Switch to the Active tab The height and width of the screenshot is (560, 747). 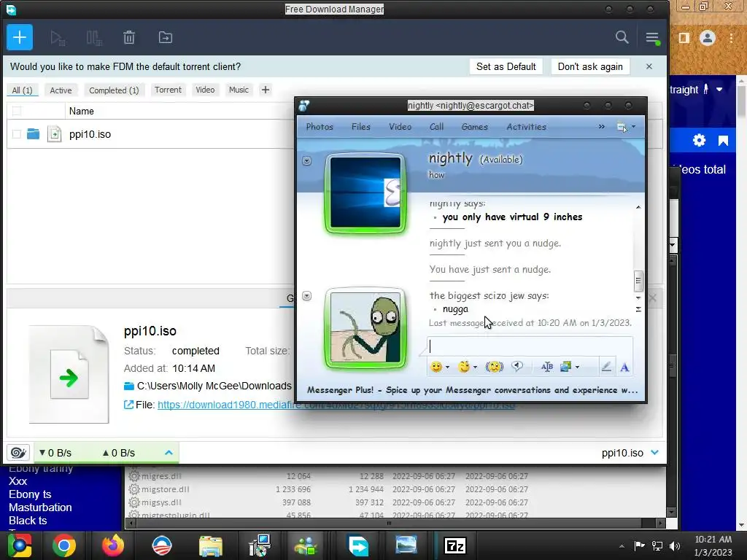coord(61,90)
